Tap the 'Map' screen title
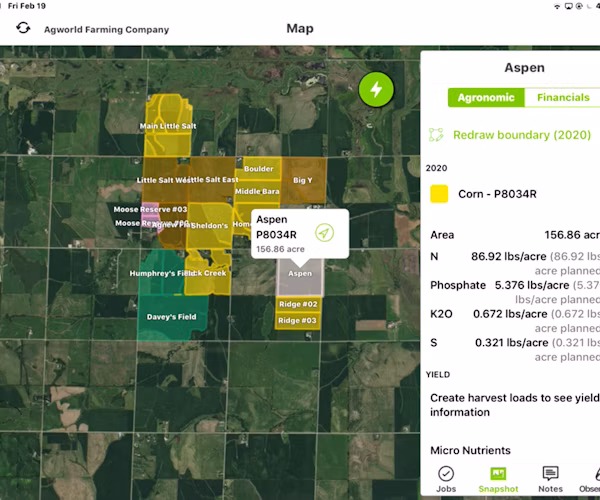Screen dimensions: 600x500 pos(300,29)
